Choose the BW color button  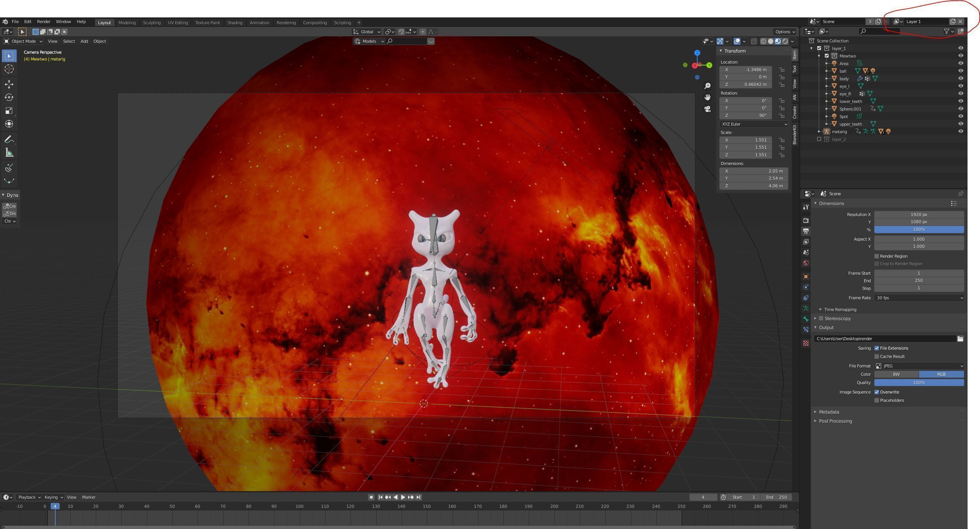click(x=896, y=374)
